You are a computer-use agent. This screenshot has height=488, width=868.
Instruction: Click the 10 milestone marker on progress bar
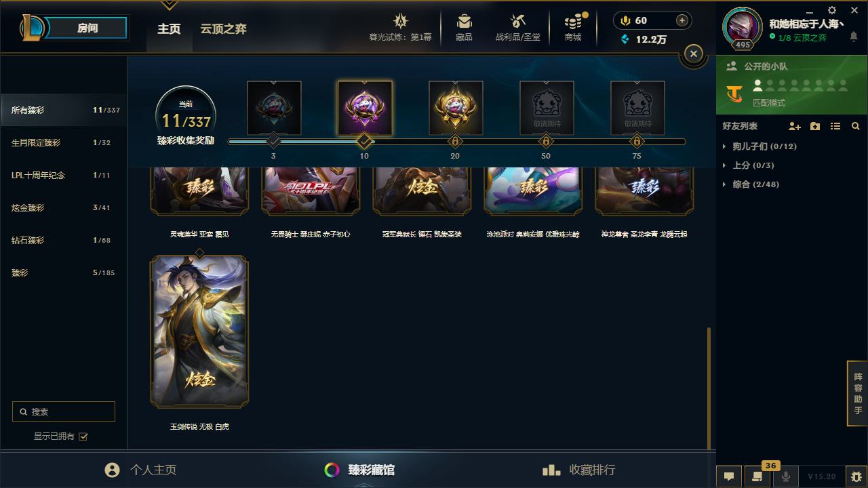(364, 141)
